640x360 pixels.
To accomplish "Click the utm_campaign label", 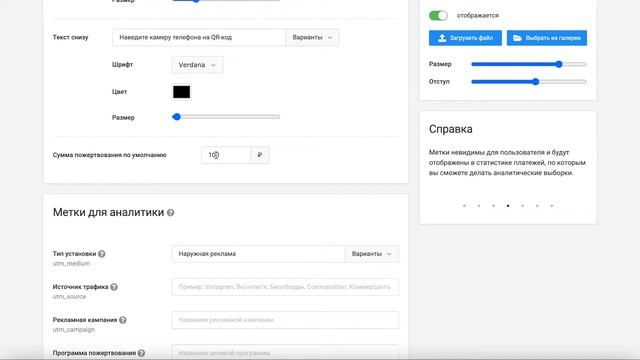I will click(x=73, y=330).
